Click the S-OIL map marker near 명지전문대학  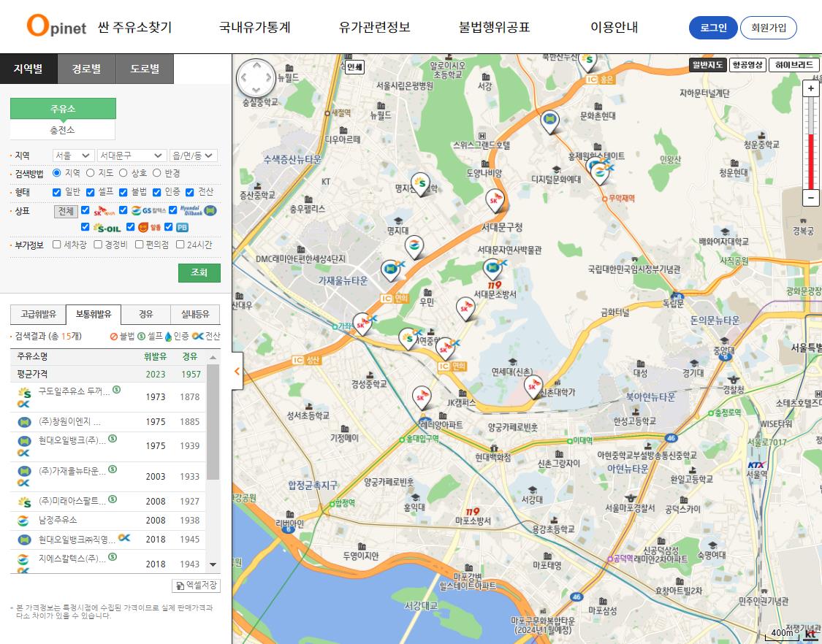(420, 185)
